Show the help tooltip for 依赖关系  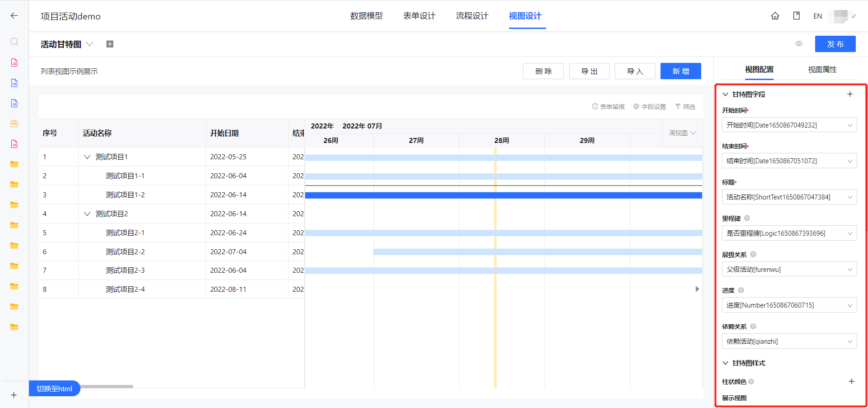(753, 326)
